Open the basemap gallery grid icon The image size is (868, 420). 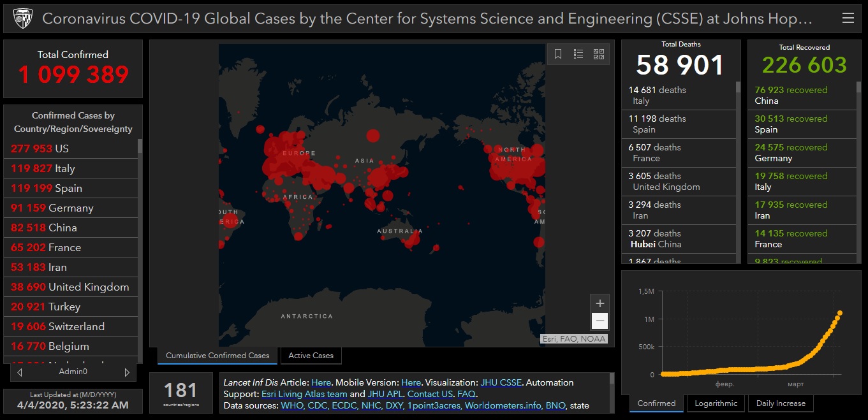599,54
